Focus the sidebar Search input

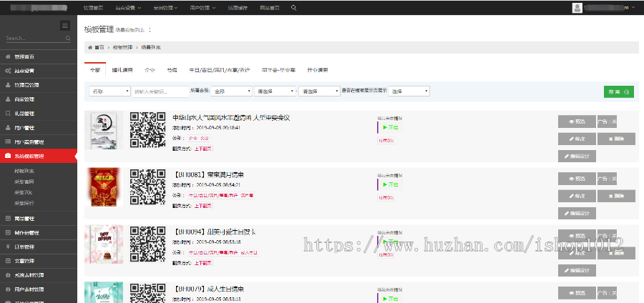click(x=35, y=38)
